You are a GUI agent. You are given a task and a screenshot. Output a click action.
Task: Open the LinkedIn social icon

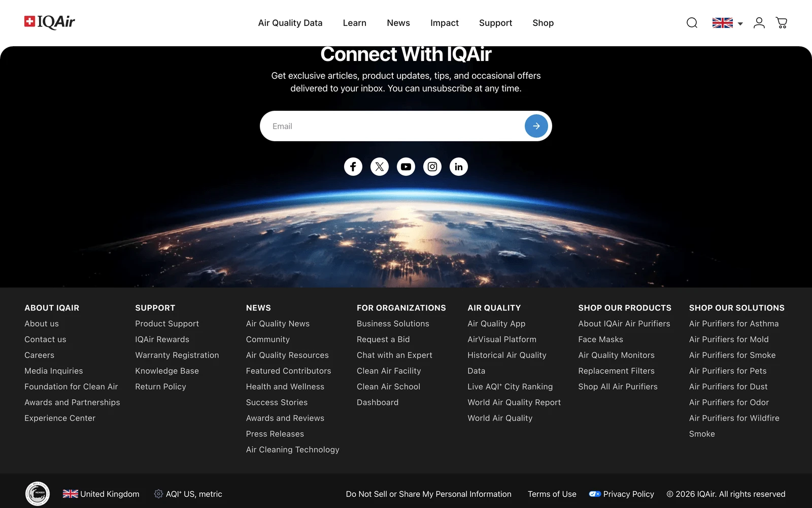[x=459, y=167]
